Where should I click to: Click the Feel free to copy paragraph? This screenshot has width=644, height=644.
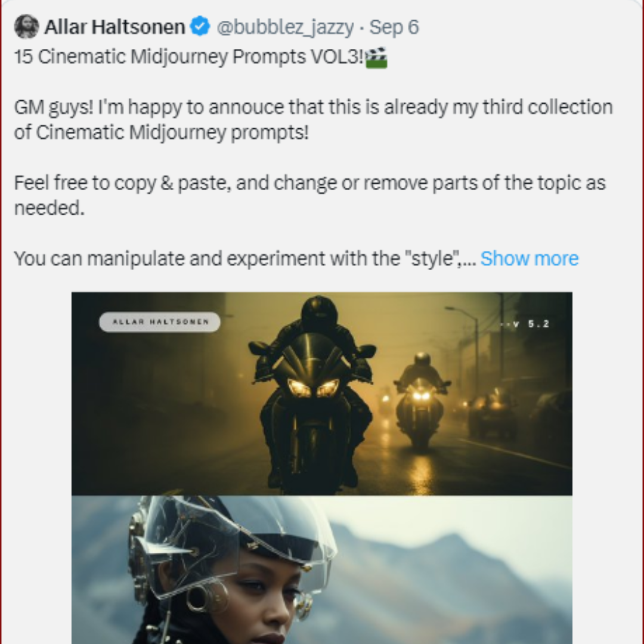(x=310, y=195)
